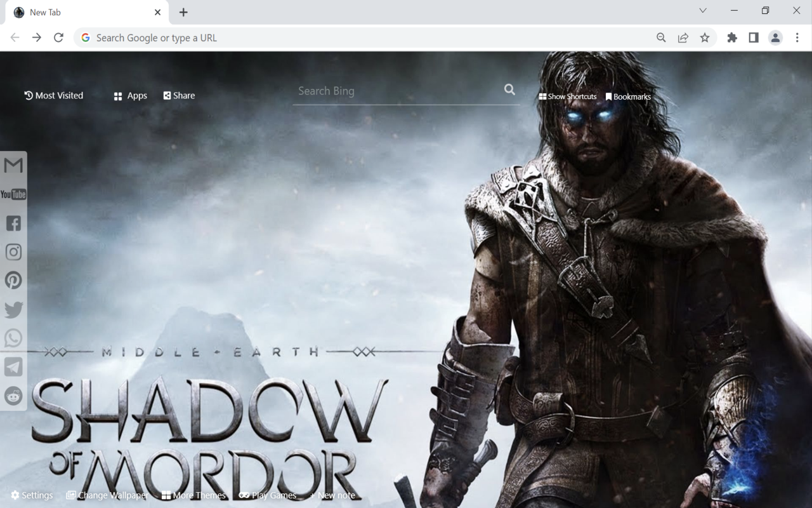Open the Chrome three-dot menu
The width and height of the screenshot is (812, 508).
(797, 37)
